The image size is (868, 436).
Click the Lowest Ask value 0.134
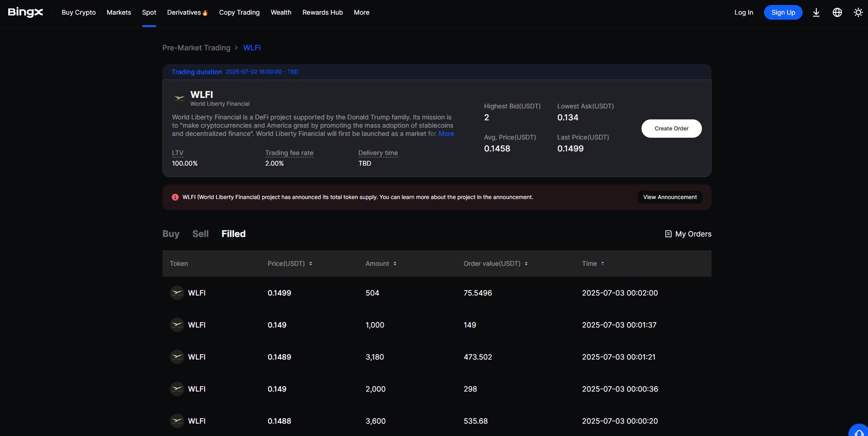tap(568, 118)
